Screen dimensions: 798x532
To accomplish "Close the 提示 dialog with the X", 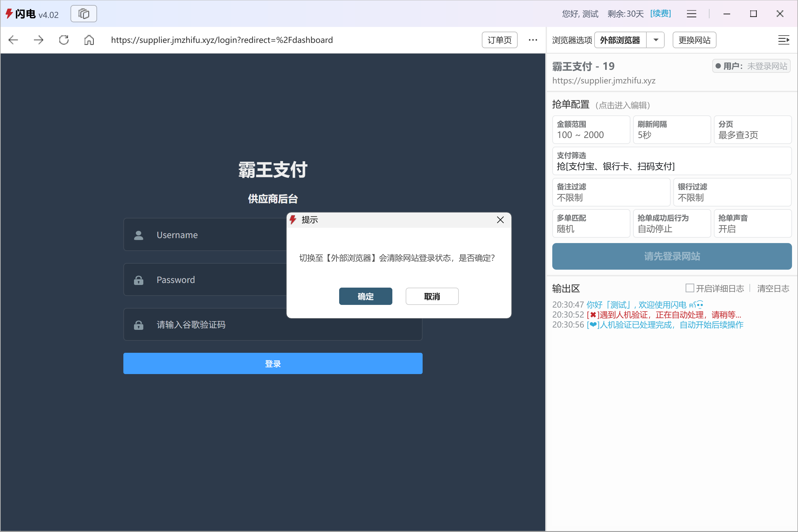I will pos(500,220).
